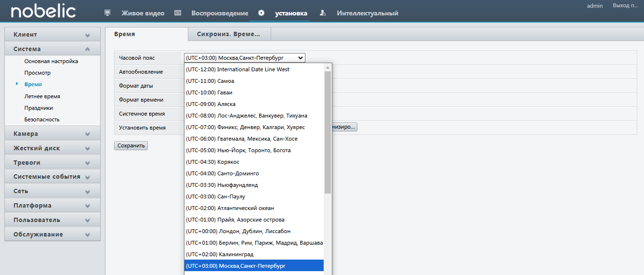Click admin username
Image resolution: width=644 pixels, height=275 pixels.
click(595, 5)
